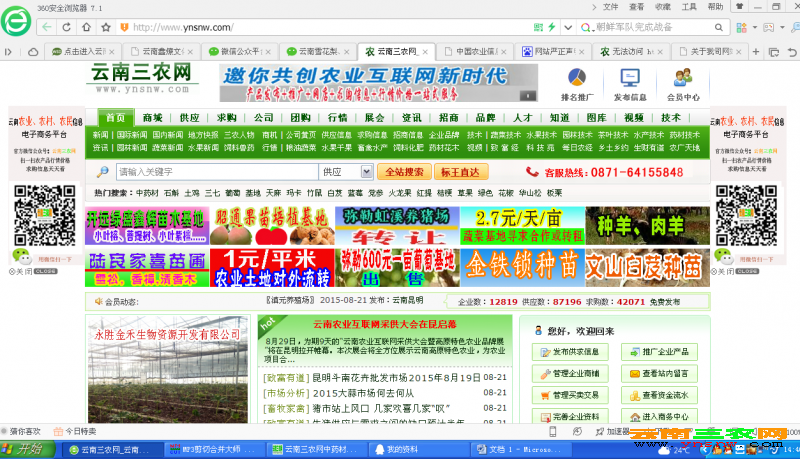
Task: Open the 免费发布 link
Action: 665,301
